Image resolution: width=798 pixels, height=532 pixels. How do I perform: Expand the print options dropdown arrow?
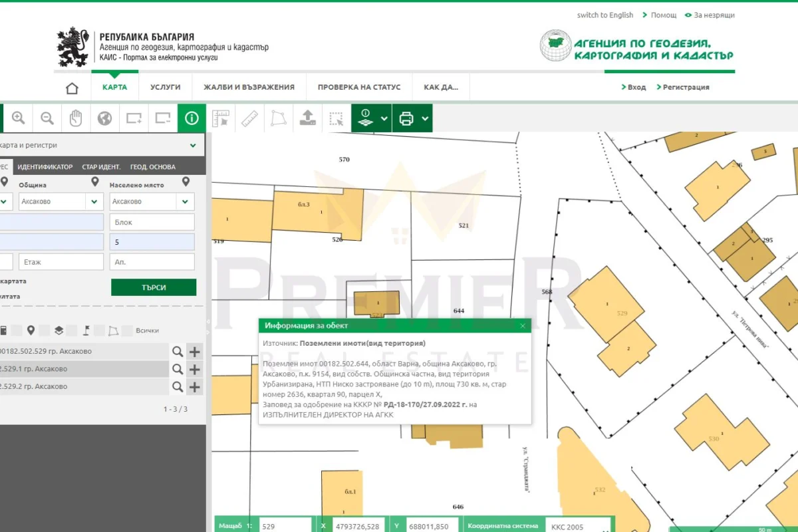pyautogui.click(x=426, y=119)
